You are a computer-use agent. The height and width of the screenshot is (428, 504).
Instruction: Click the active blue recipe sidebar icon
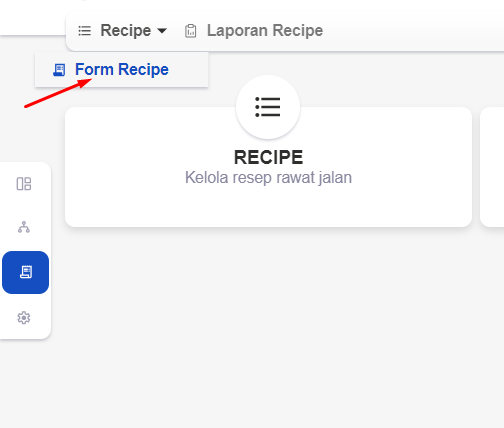click(x=25, y=272)
